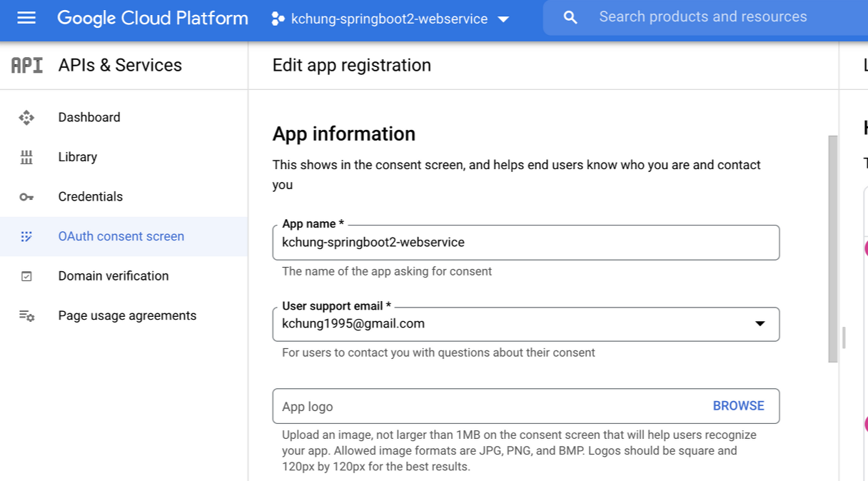Viewport: 868px width, 481px height.
Task: Click the Library sidebar icon
Action: click(x=26, y=157)
